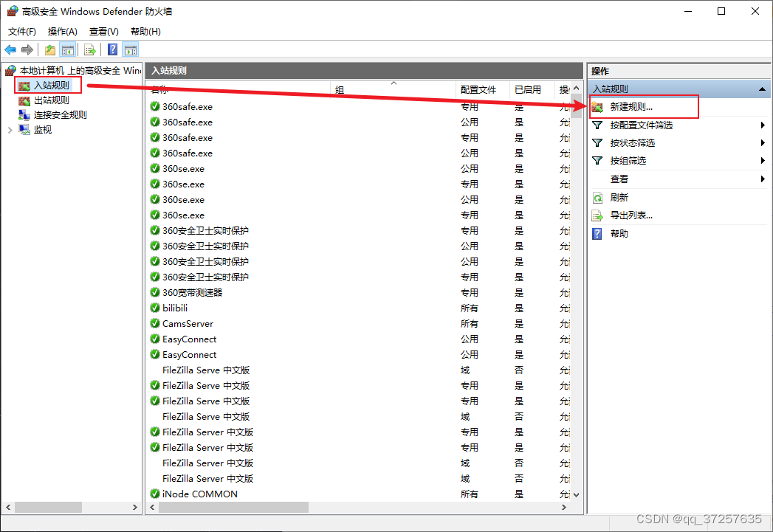Click rule list horizontal scrollbar left arrow

tap(152, 508)
